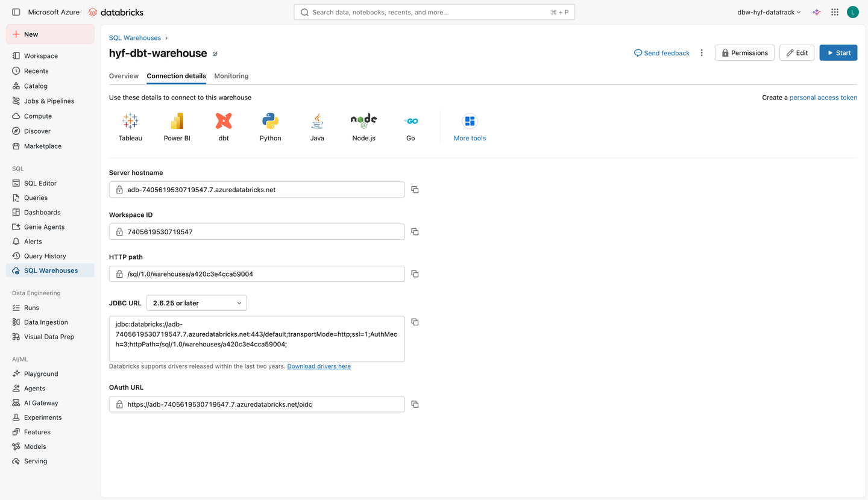Open Query History in sidebar

click(50, 256)
